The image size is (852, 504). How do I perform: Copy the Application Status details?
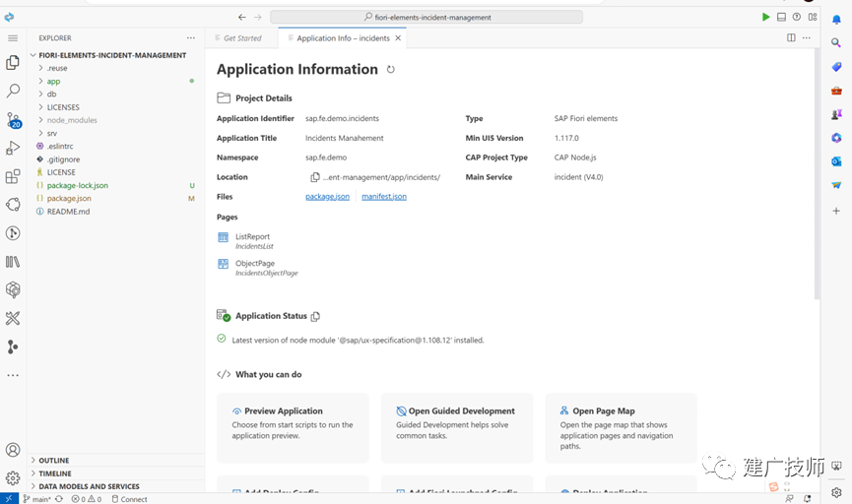tap(316, 316)
